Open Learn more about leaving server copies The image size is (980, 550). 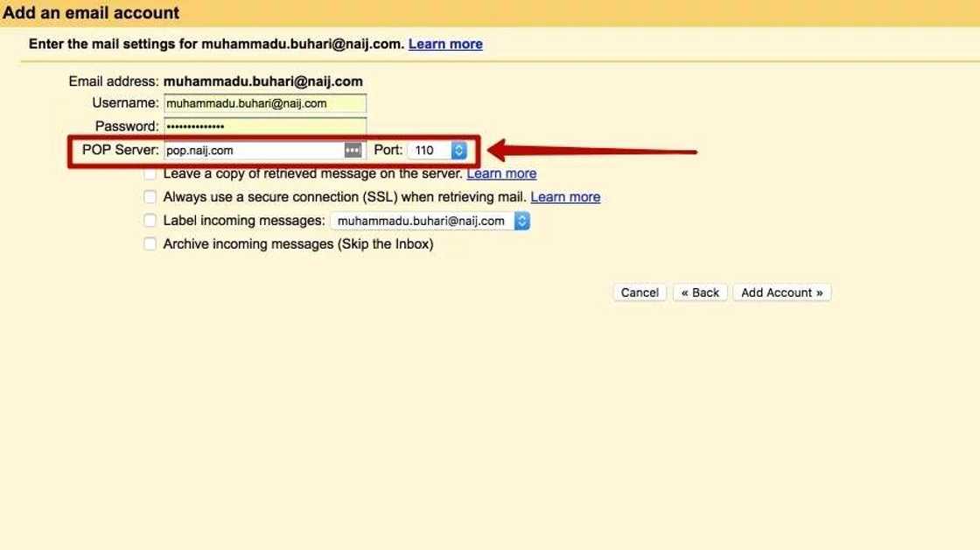501,173
